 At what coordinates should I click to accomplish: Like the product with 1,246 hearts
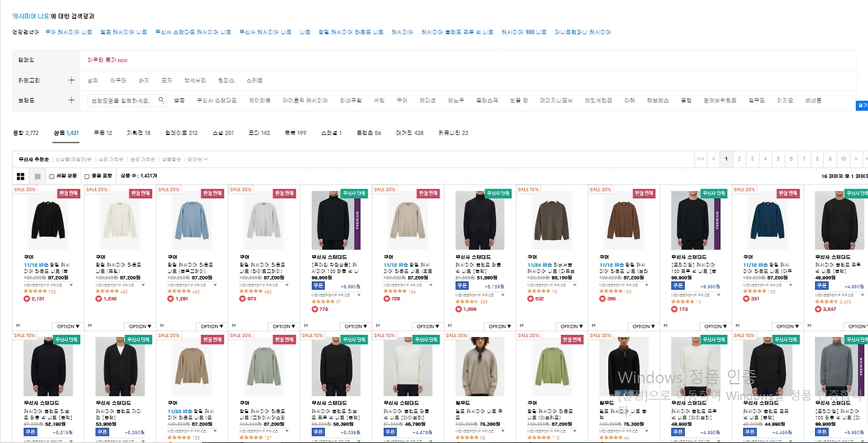(x=98, y=298)
